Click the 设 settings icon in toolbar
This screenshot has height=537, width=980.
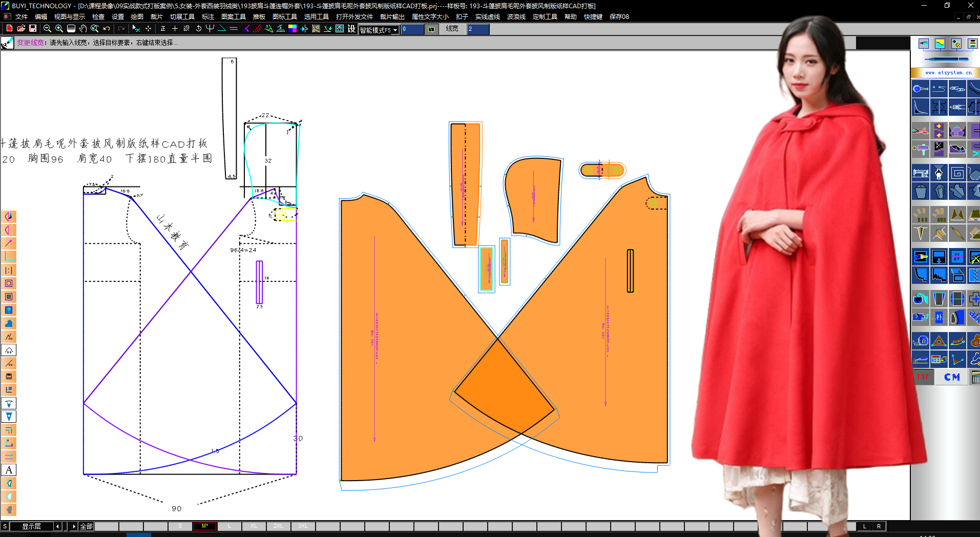(x=351, y=29)
